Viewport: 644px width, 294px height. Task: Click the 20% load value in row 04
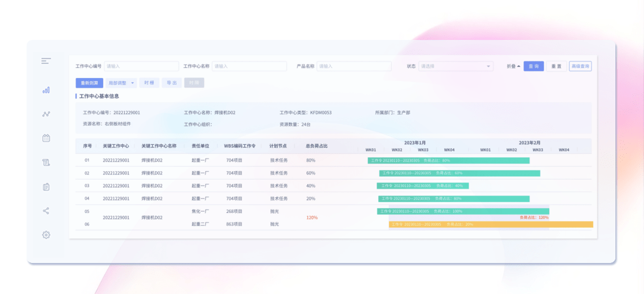pyautogui.click(x=311, y=199)
